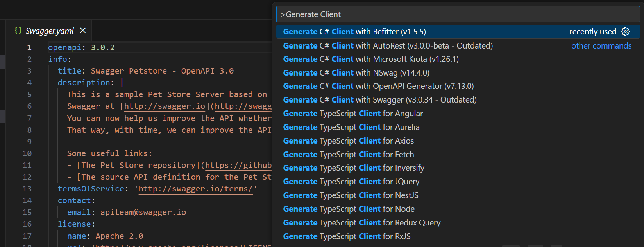
Task: Click 'This is a sample Pet Store' line
Action: [x=167, y=94]
